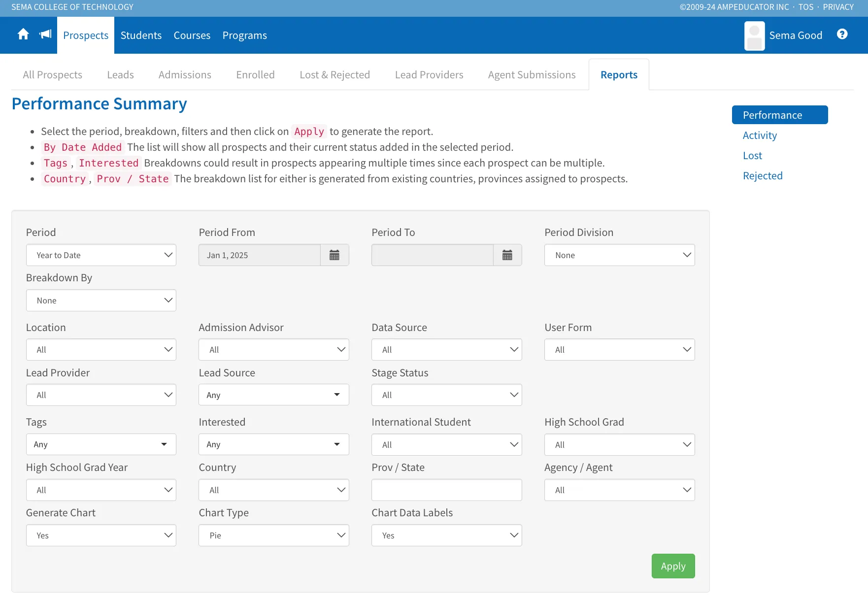Open the Generate Chart dropdown
Image resolution: width=868 pixels, height=601 pixels.
tap(101, 535)
